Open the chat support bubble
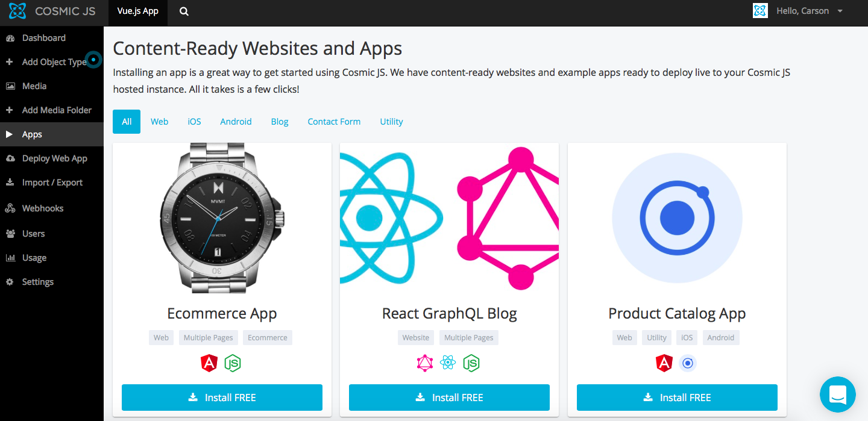Image resolution: width=868 pixels, height=421 pixels. pyautogui.click(x=837, y=394)
